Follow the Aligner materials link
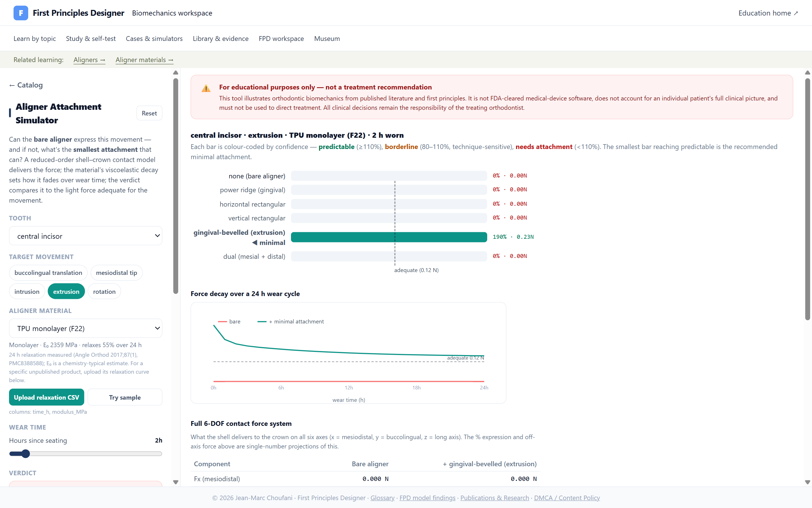The height and width of the screenshot is (508, 812). (x=144, y=60)
